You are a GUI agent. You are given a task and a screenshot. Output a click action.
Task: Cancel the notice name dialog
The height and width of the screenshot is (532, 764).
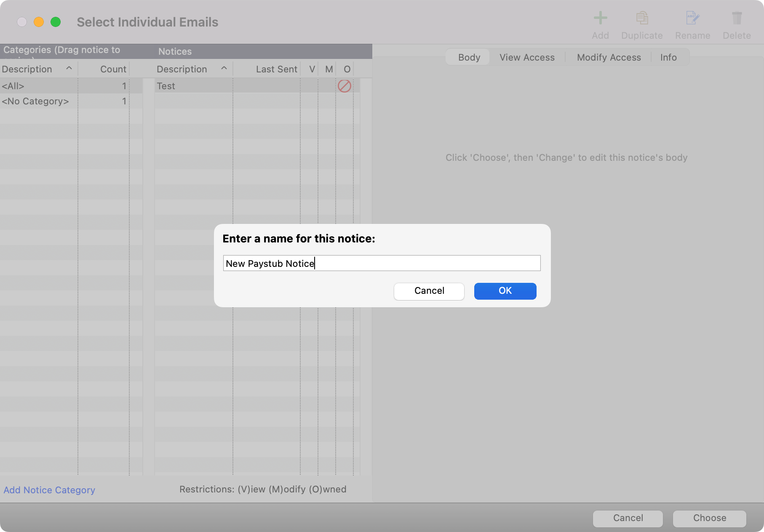[429, 291]
